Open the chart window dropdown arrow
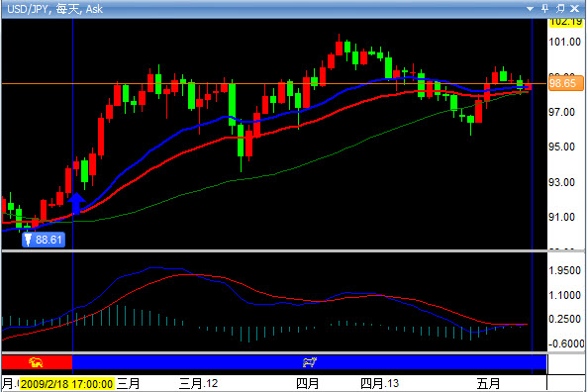Viewport: 587px width, 392px height. (530, 9)
